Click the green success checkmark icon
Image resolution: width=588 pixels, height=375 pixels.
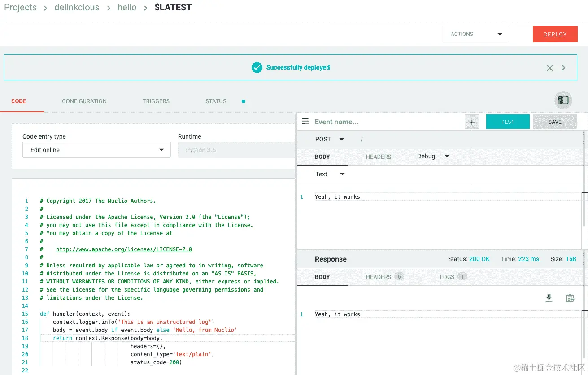(x=257, y=68)
